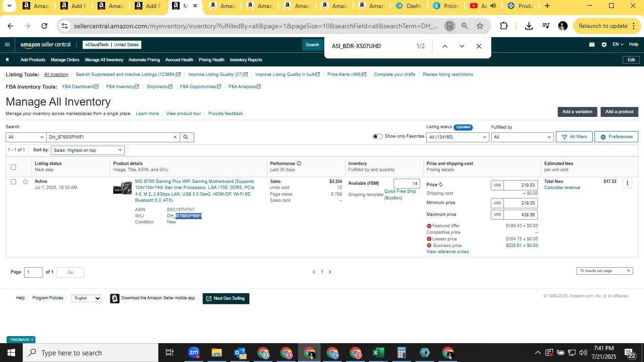Open the English language dropdown in footer
Image resolution: width=644 pixels, height=362 pixels.
tap(86, 298)
